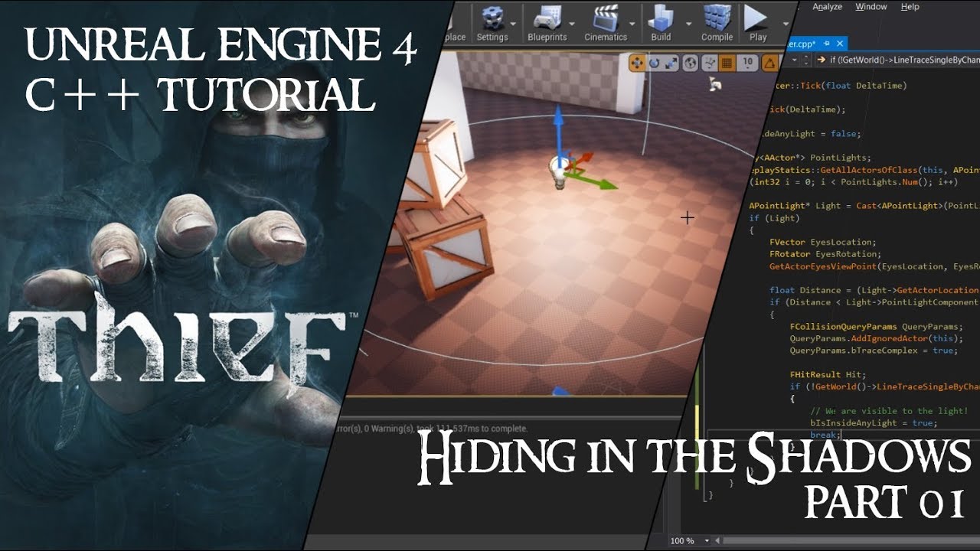Toggle grid snapping in the viewport
The image size is (980, 551).
pyautogui.click(x=728, y=63)
